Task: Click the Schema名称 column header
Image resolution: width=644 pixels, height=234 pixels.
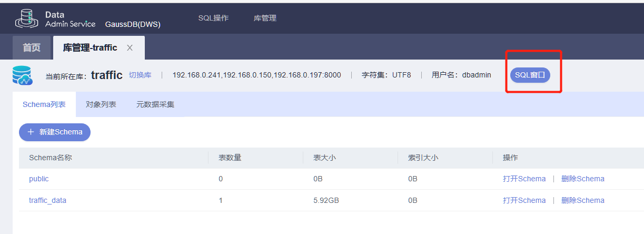Action: coord(51,158)
